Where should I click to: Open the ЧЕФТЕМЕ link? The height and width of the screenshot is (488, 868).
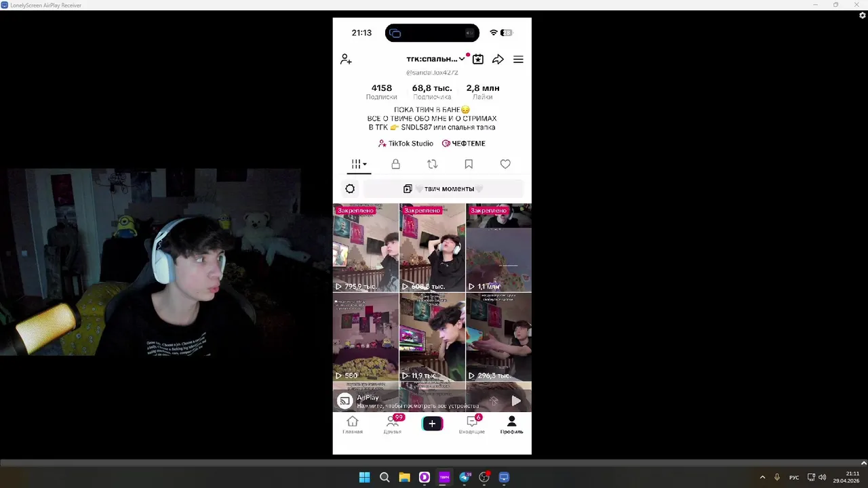(464, 144)
